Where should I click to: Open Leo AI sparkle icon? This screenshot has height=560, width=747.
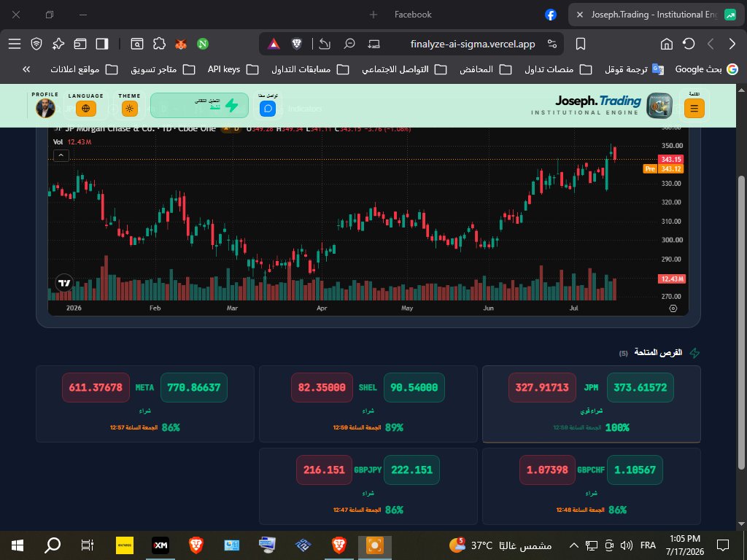[x=58, y=44]
